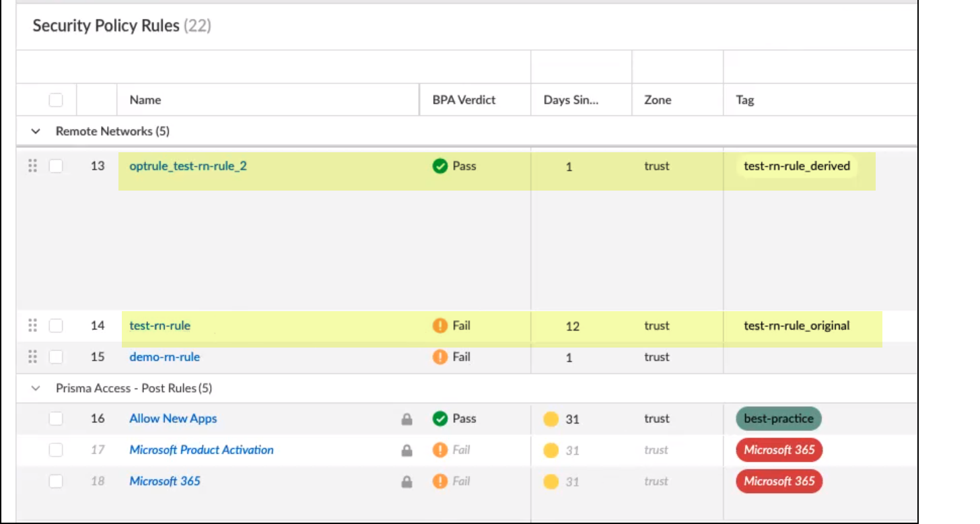980x524 pixels.
Task: Click Fail warning icon for demo-rn-rule
Action: point(440,357)
